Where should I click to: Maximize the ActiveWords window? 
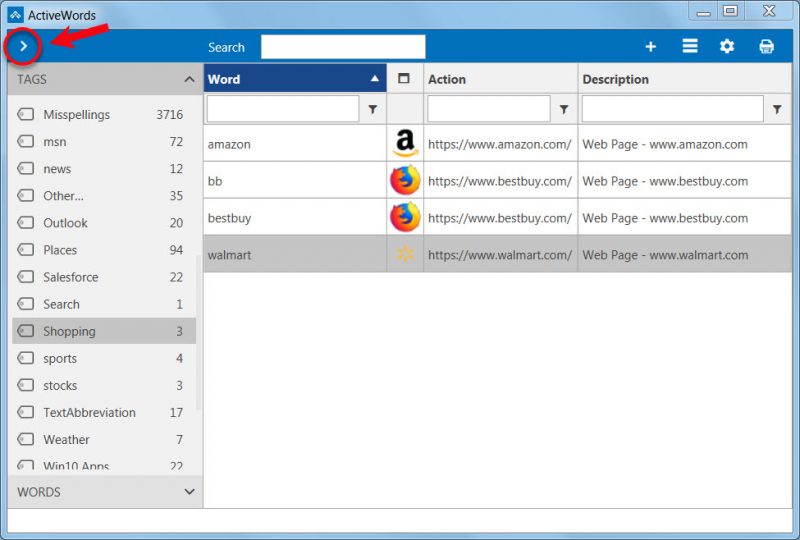(730, 11)
